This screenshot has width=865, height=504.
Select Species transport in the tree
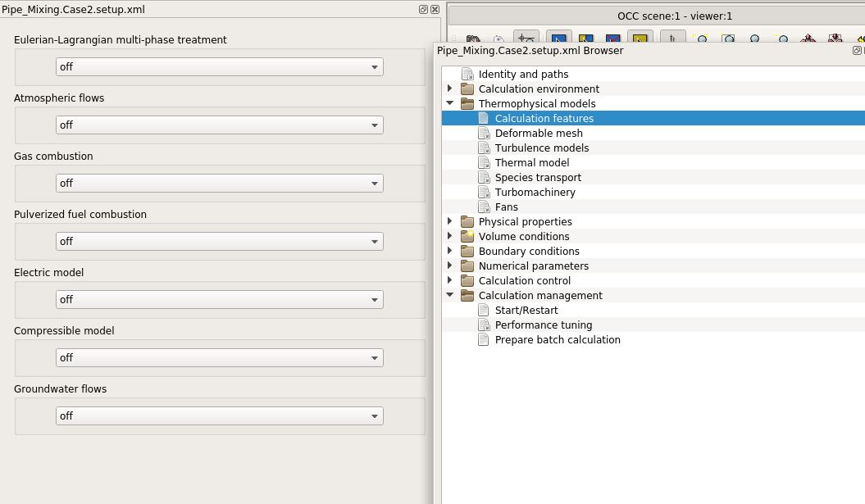point(538,178)
